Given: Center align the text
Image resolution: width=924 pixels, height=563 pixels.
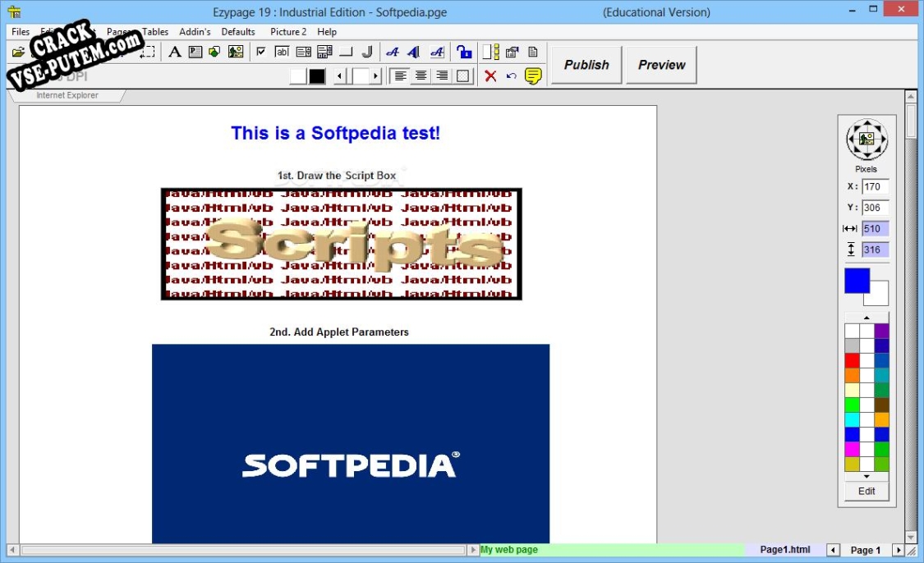Looking at the screenshot, I should [x=421, y=76].
